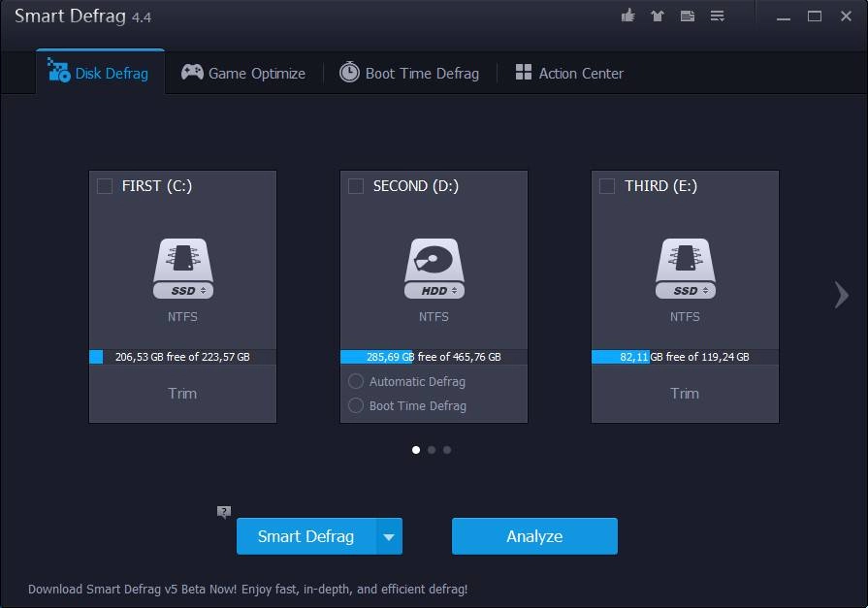Open the Smart Defrag v5 Beta download link
The width and height of the screenshot is (868, 608).
pos(248,590)
